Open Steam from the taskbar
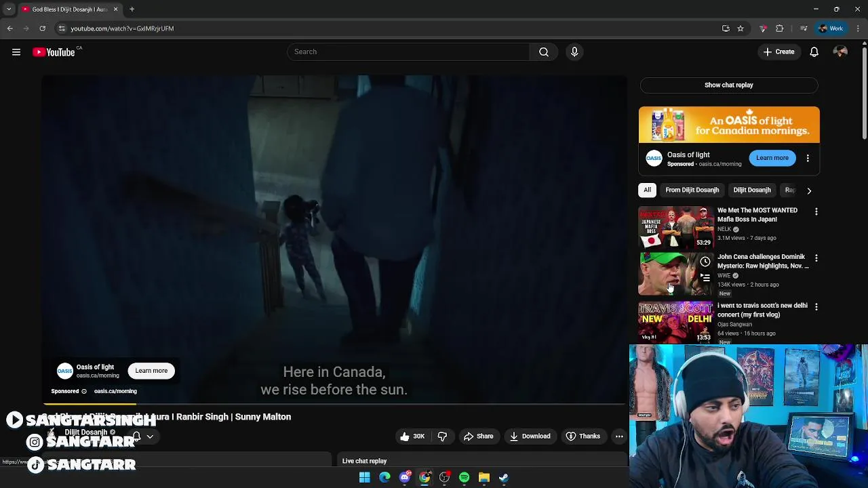This screenshot has height=488, width=868. (x=504, y=478)
